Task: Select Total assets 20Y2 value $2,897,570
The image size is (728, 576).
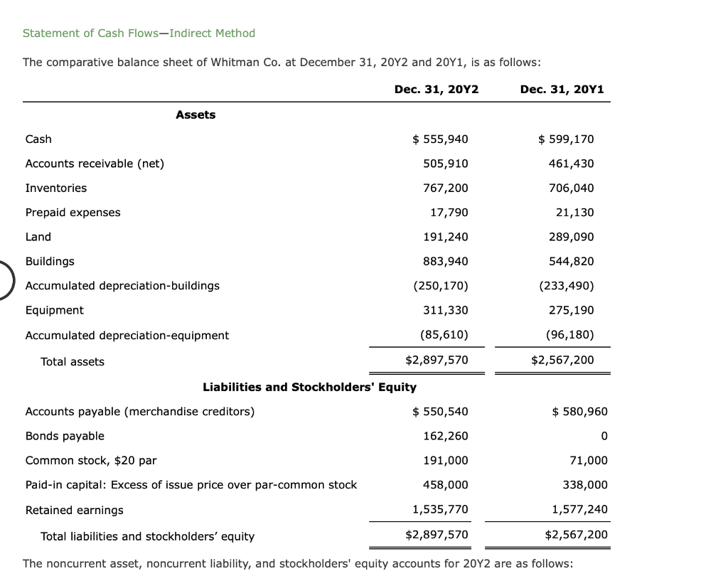Action: coord(437,360)
